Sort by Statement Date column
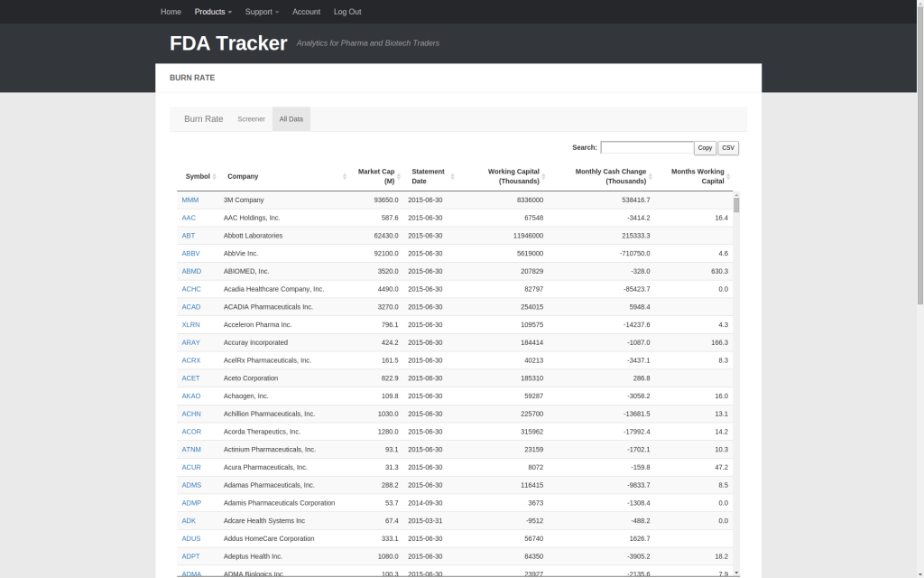Viewport: 924px width, 578px height. click(x=431, y=176)
